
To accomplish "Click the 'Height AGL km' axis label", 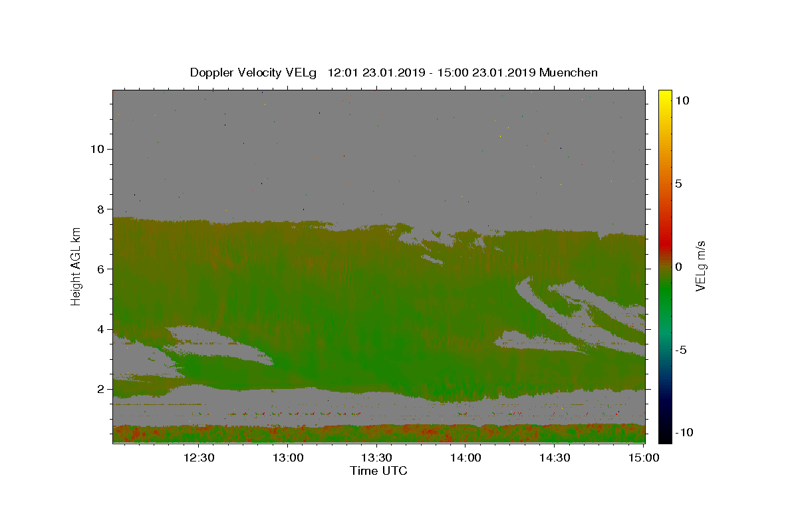I will coord(76,267).
